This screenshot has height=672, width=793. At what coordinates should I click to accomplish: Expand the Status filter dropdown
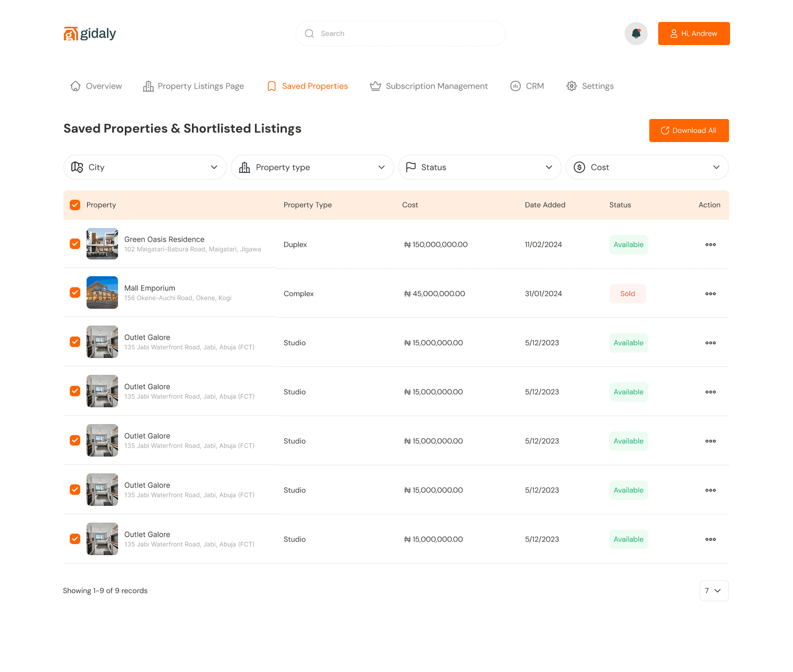[480, 167]
